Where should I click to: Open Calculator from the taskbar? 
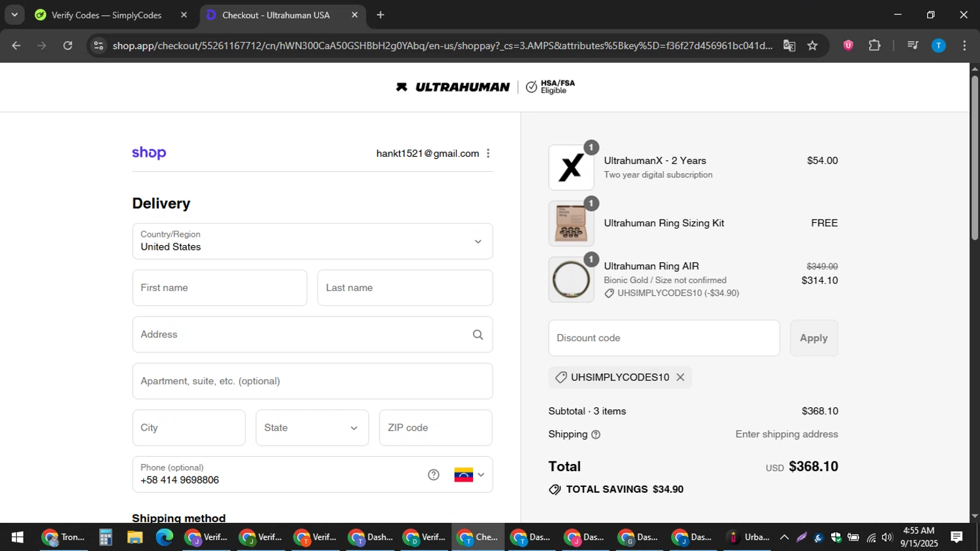[106, 537]
